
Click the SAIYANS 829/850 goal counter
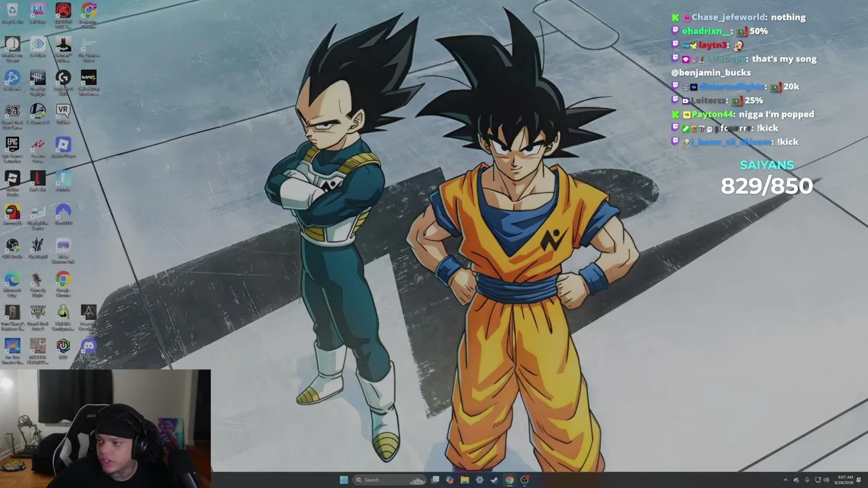(x=766, y=179)
